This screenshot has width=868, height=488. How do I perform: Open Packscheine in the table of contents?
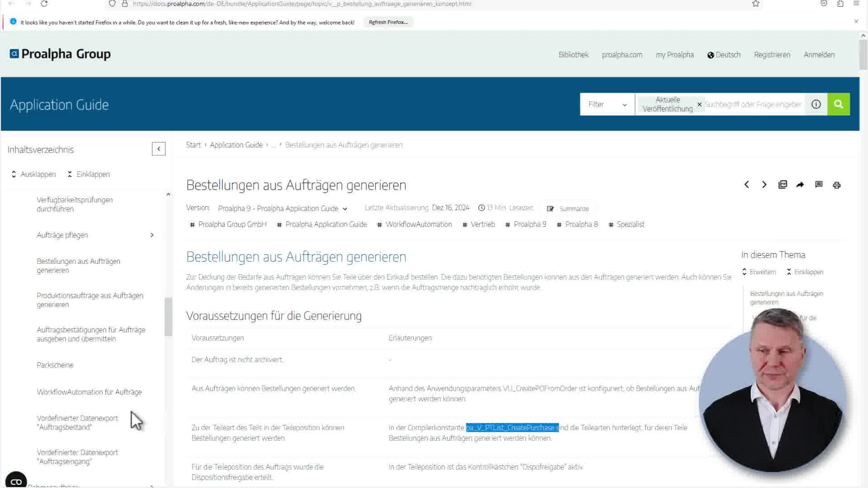[55, 365]
